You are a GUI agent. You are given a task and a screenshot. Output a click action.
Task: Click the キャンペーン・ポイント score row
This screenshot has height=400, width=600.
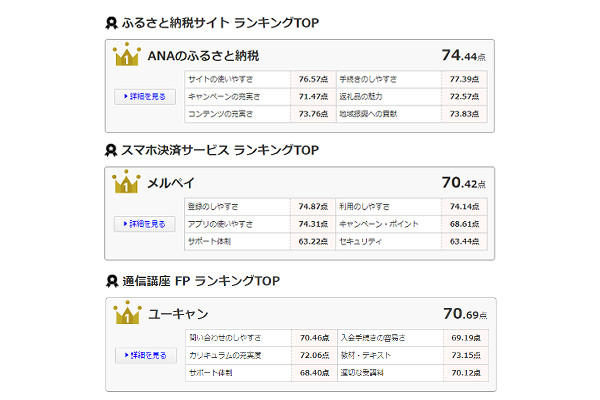pyautogui.click(x=411, y=223)
